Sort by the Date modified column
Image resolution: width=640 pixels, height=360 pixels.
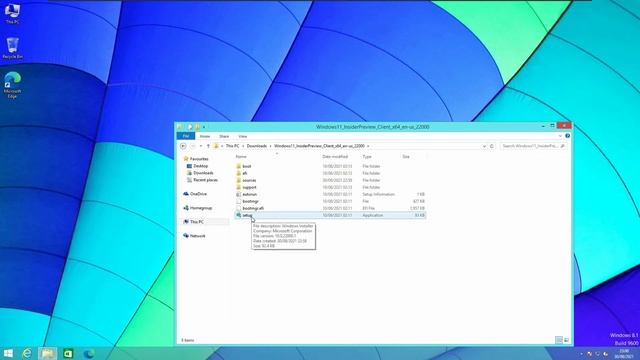point(335,157)
